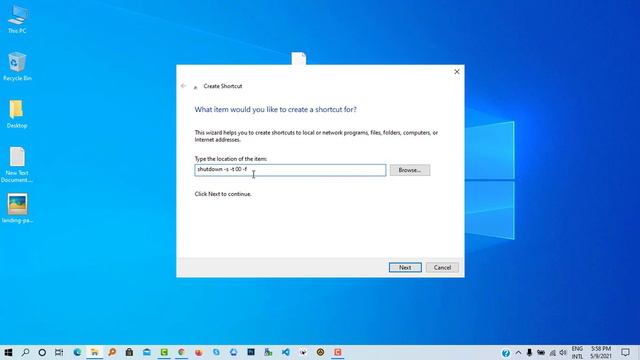Open Microsoft Store from the taskbar
640x360 pixels.
129,352
